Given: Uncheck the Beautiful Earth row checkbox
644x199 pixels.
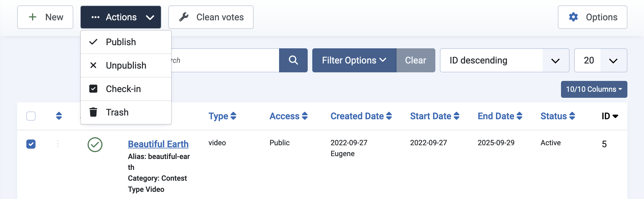Looking at the screenshot, I should [x=31, y=144].
